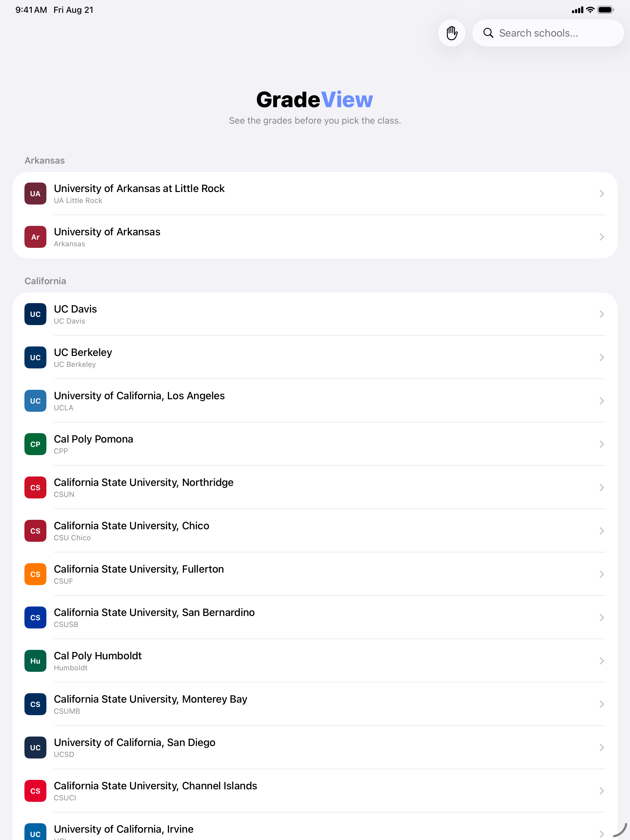
Task: Tap the raised hand icon button
Action: coord(451,33)
